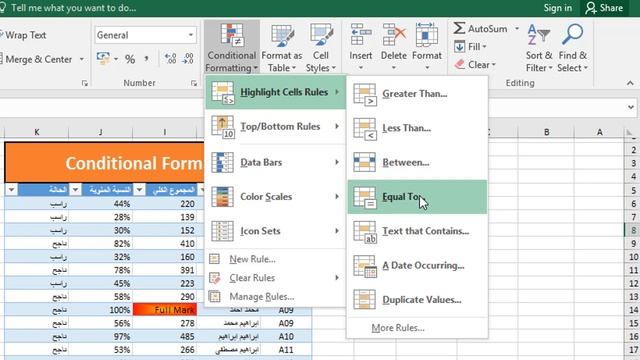Expand the formula bar

631,107
